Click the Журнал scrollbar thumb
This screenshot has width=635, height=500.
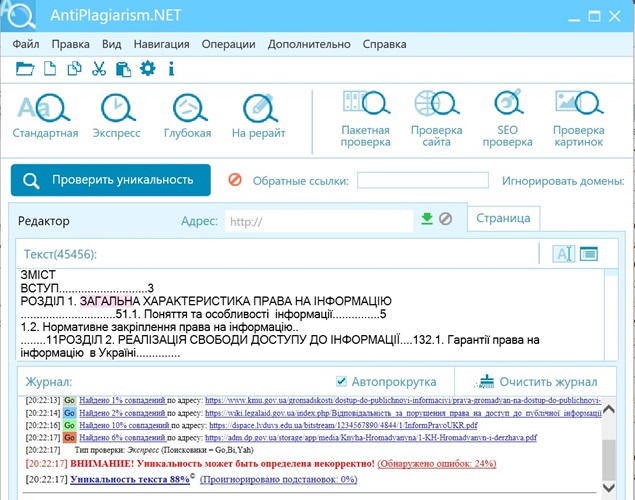tap(609, 460)
